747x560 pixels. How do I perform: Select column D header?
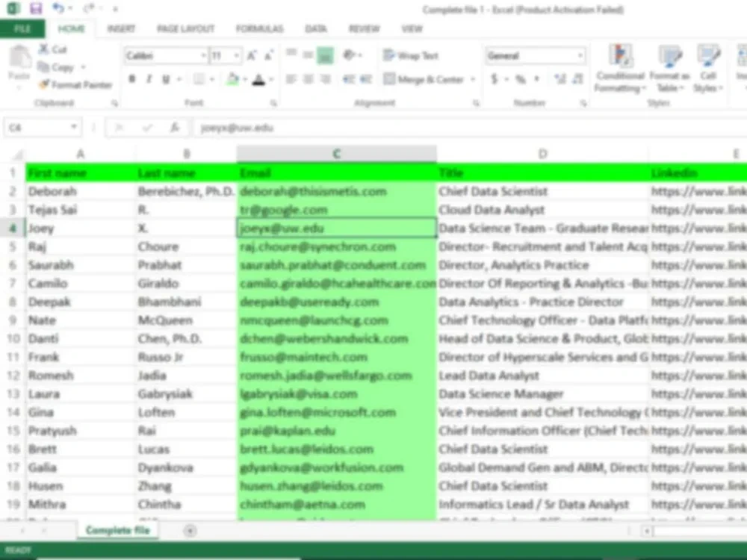click(542, 154)
